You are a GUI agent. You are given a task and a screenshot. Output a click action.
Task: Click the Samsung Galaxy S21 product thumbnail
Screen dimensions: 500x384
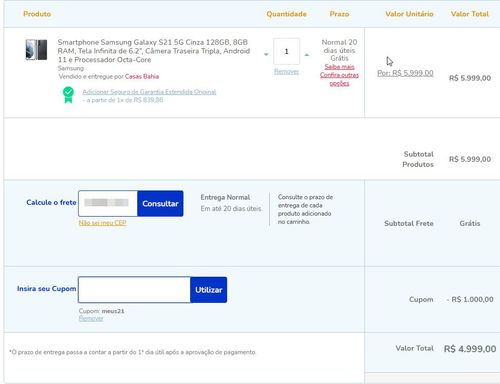click(36, 50)
